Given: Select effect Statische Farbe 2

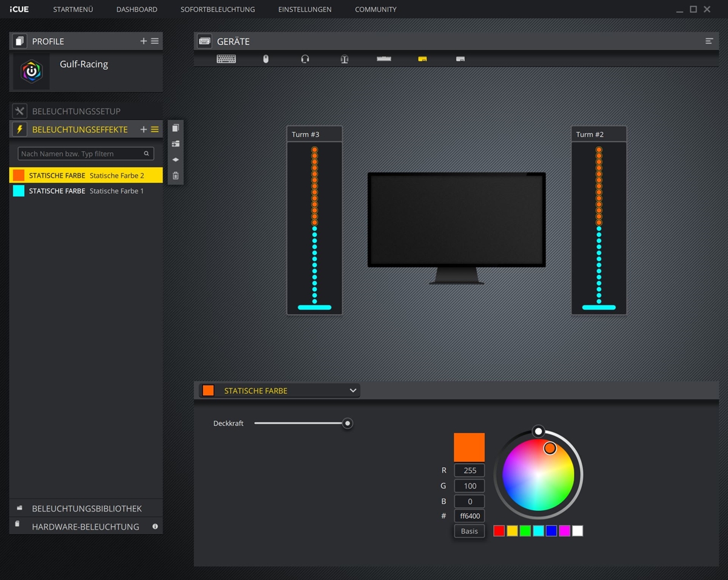Looking at the screenshot, I should (86, 175).
